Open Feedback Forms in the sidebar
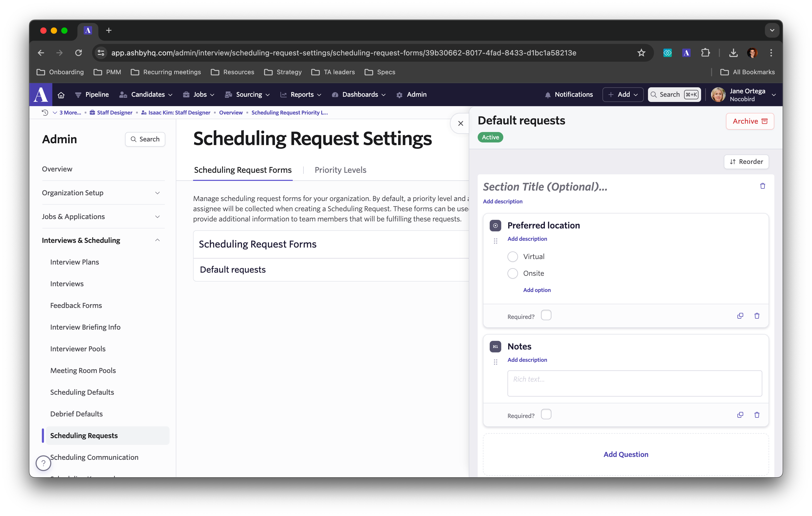Viewport: 812px width, 516px height. pyautogui.click(x=76, y=305)
